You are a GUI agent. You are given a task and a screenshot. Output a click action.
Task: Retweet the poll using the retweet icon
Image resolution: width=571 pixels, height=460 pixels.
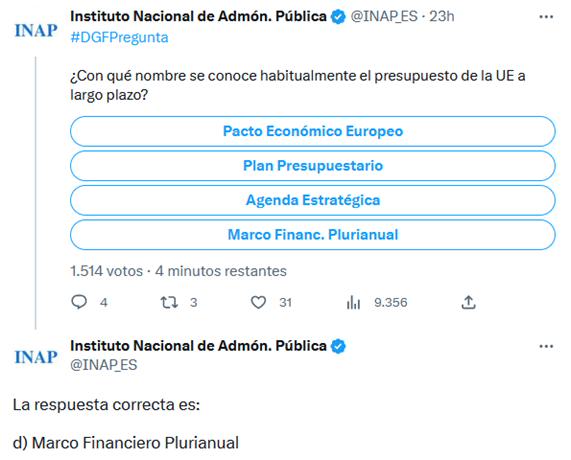169,302
